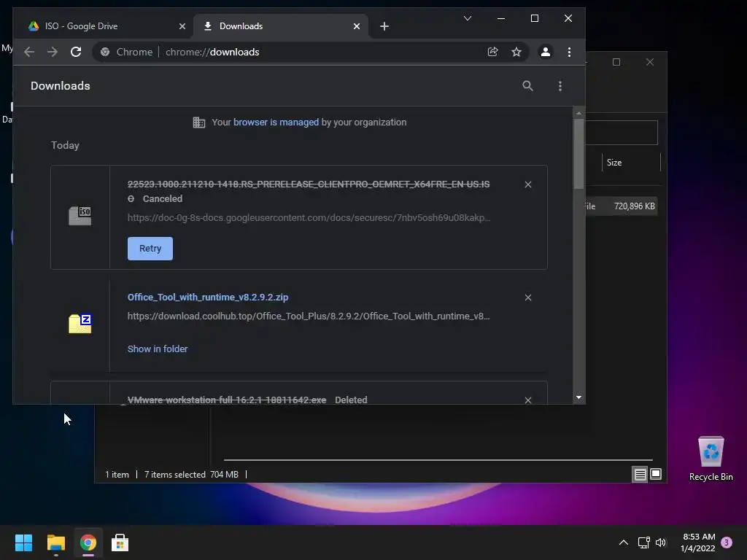Open Windows Start menu
The image size is (747, 560).
coord(23,542)
